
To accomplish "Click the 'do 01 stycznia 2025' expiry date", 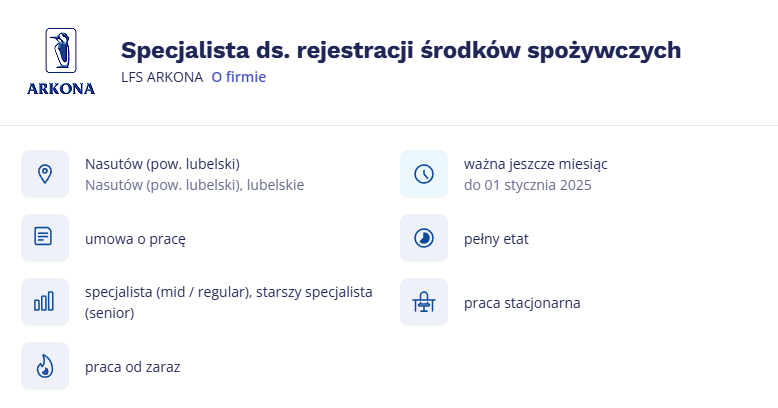I will [x=527, y=185].
